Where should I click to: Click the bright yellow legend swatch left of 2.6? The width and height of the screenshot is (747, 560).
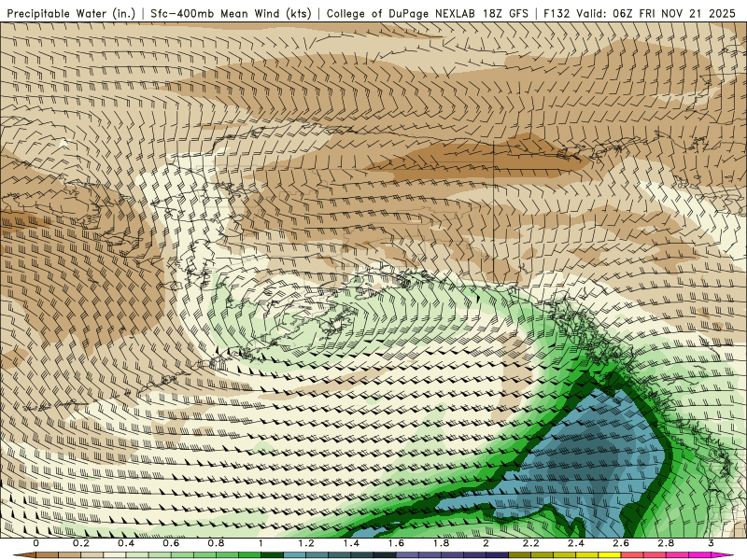tap(610, 554)
